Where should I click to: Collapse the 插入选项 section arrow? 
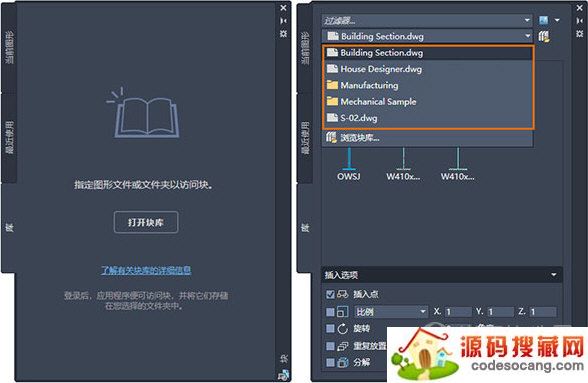click(554, 275)
